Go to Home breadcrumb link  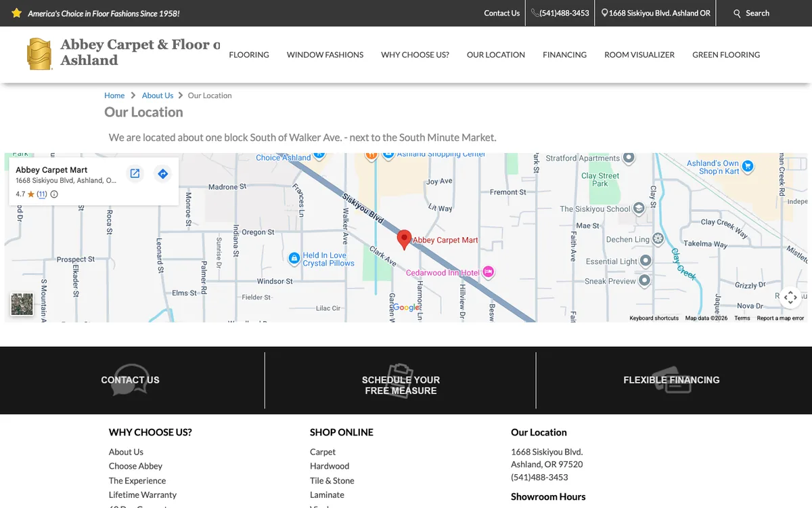[114, 96]
